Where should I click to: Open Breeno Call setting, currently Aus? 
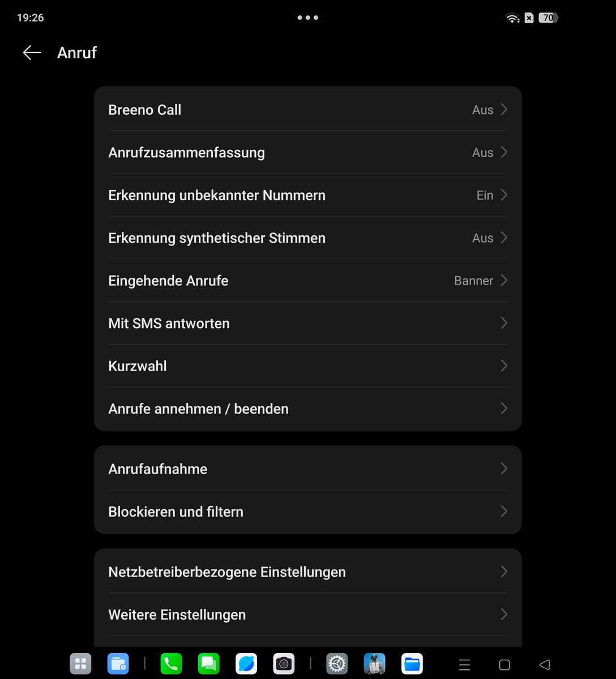(x=307, y=110)
